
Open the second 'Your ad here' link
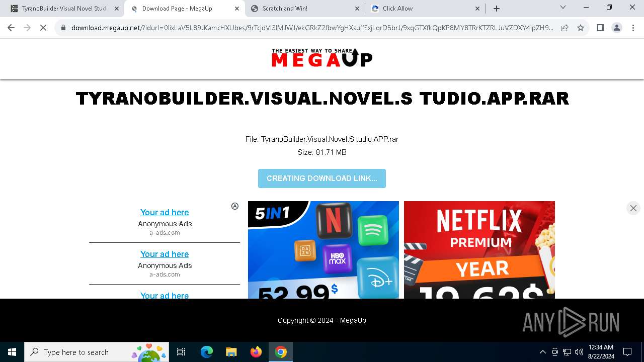coord(165,254)
